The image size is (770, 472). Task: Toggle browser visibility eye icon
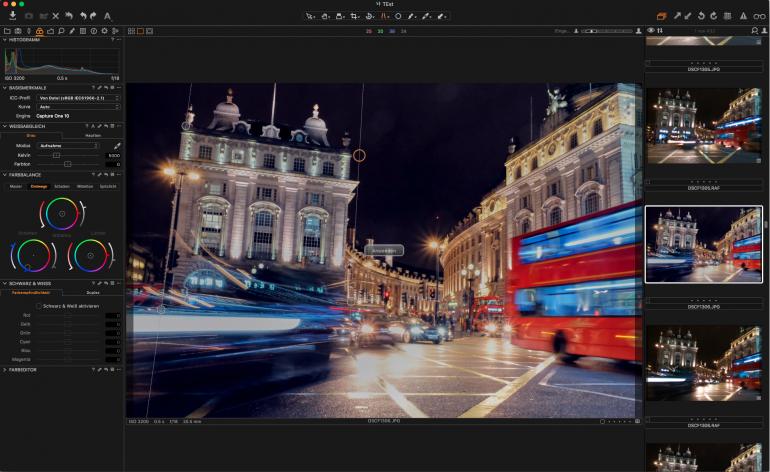651,30
